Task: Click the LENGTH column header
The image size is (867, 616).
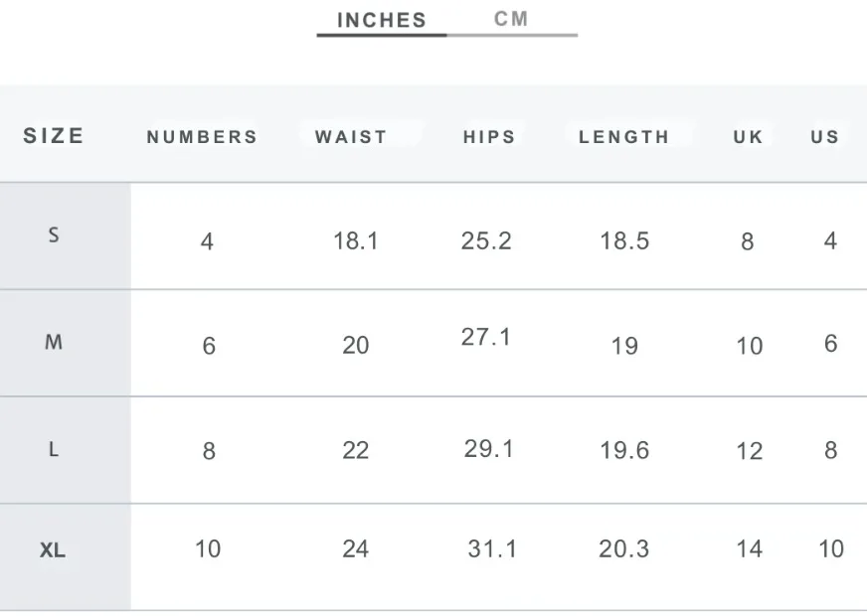Action: (x=624, y=137)
